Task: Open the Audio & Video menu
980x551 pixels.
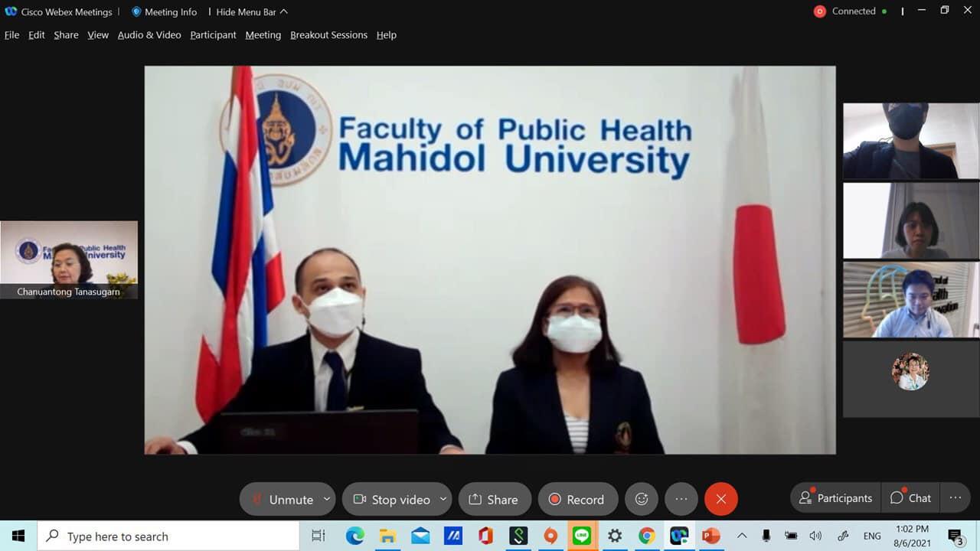Action: [149, 35]
